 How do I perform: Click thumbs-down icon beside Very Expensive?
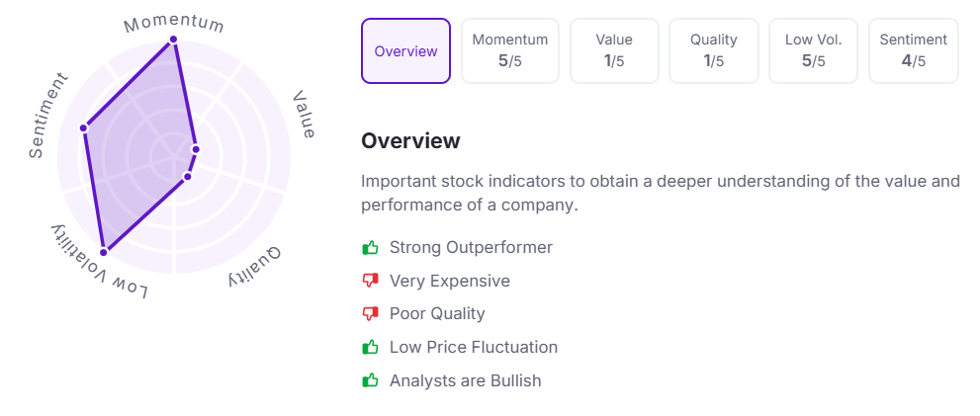click(x=371, y=281)
